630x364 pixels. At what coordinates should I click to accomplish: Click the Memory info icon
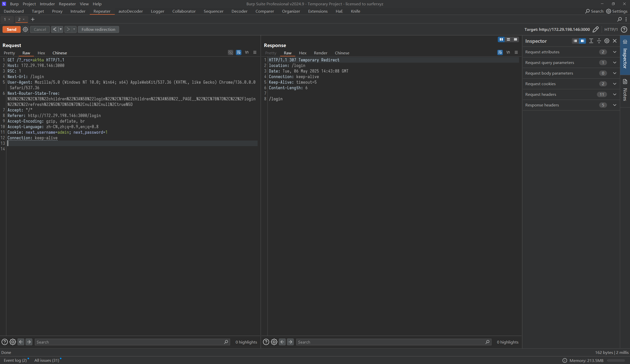pyautogui.click(x=565, y=360)
